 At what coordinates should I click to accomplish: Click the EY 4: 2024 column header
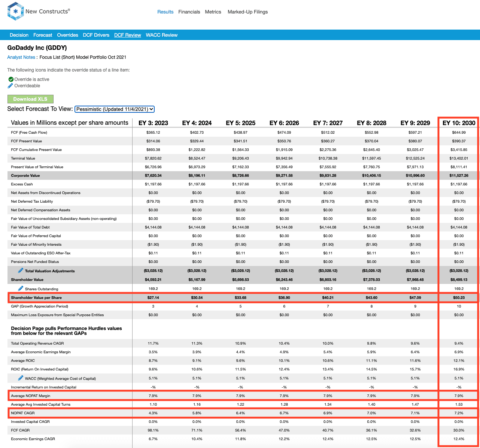[197, 123]
